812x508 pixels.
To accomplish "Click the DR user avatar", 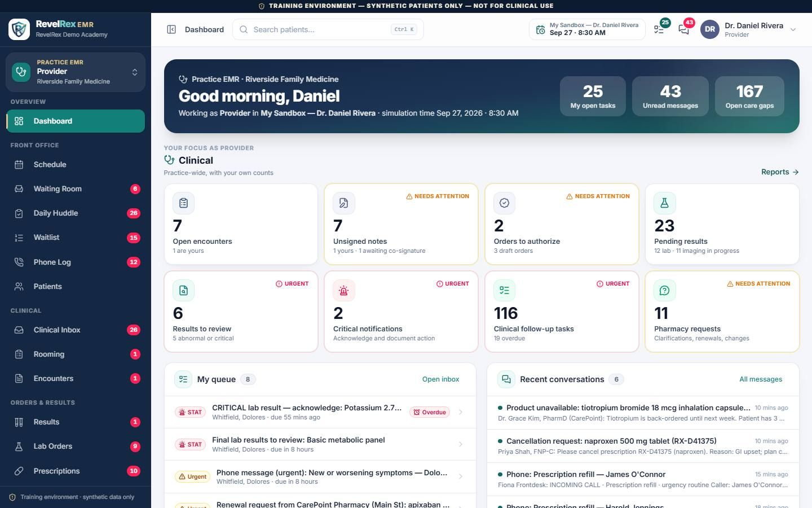I will 710,29.
